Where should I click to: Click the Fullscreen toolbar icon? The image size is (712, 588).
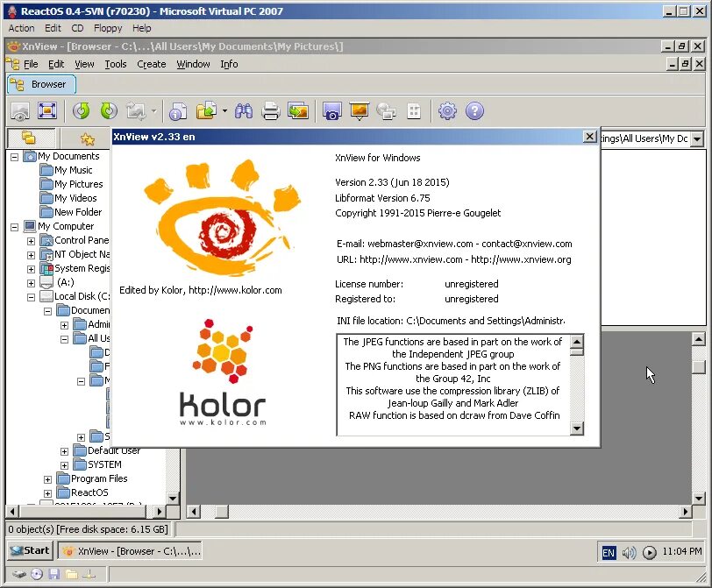tap(47, 111)
